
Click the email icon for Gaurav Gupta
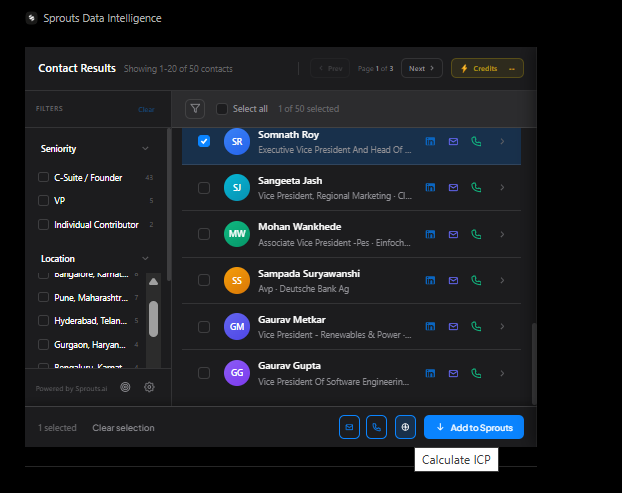(x=453, y=373)
